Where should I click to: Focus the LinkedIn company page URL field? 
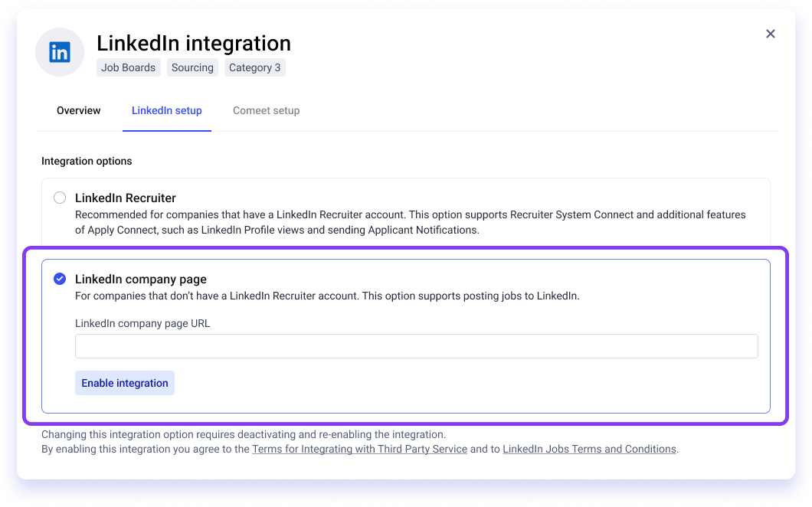point(417,346)
